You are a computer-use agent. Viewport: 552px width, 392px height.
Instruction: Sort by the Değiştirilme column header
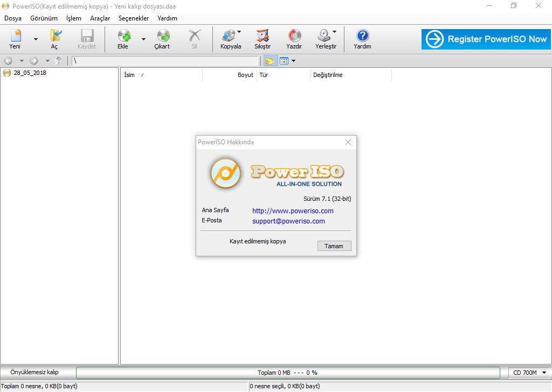click(350, 75)
